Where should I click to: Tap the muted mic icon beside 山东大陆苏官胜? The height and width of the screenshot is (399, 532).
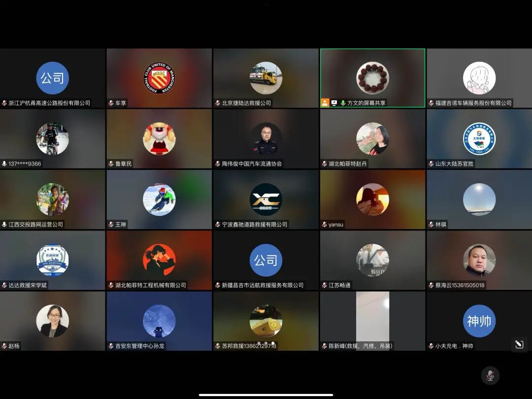pos(431,164)
